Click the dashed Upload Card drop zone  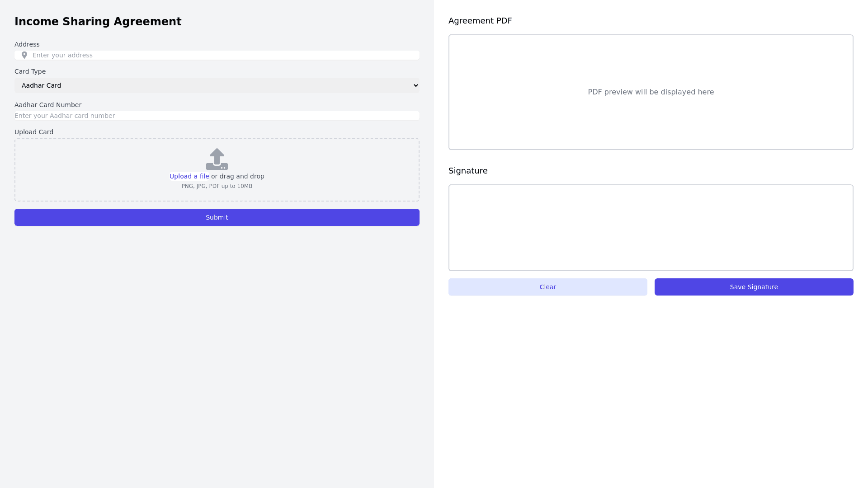(316, 170)
